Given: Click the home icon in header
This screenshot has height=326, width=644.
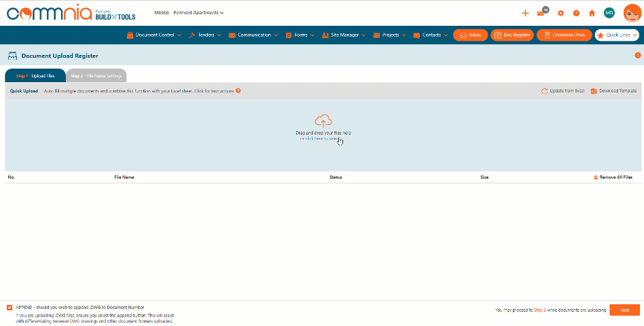Looking at the screenshot, I should click(x=592, y=13).
